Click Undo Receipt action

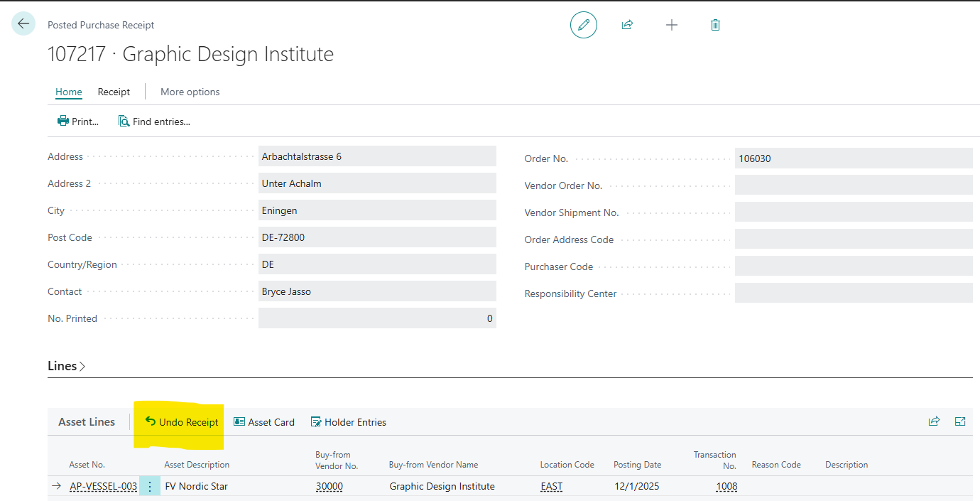click(x=182, y=422)
